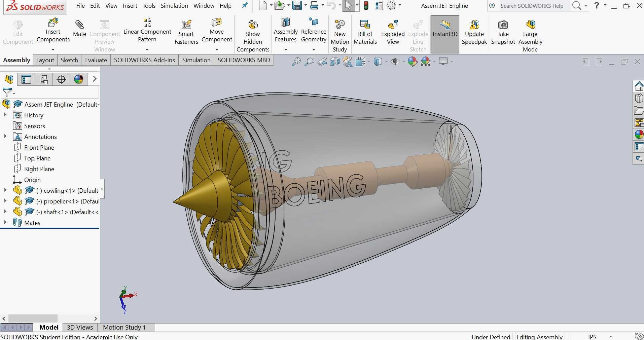Switch to the SOLIDWORKS Add-Ins tab
Image resolution: width=644 pixels, height=340 pixels.
(x=144, y=60)
